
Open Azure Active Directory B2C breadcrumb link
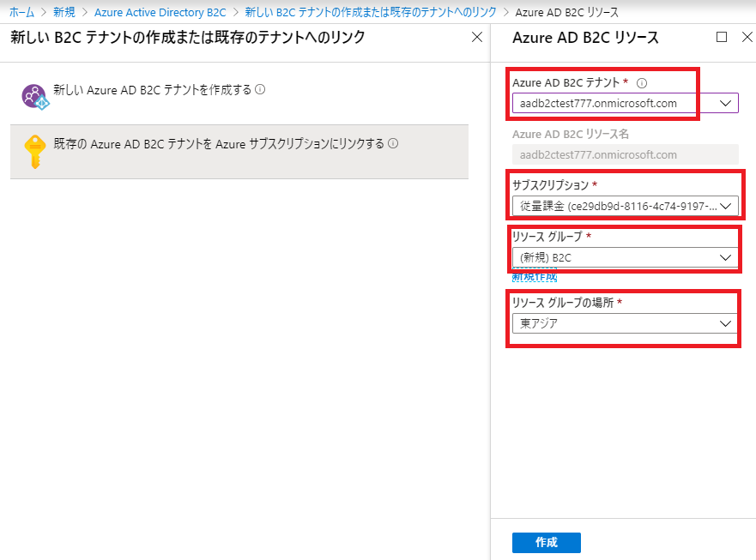tap(160, 12)
